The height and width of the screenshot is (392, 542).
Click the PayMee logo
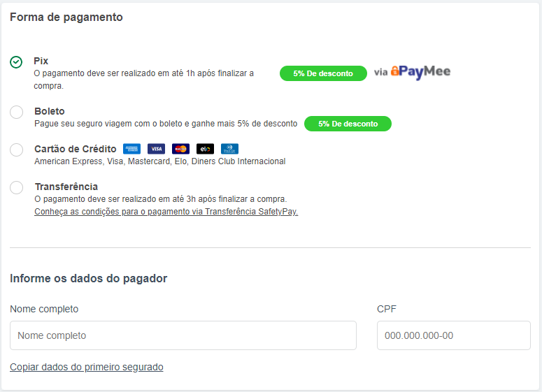coord(420,72)
